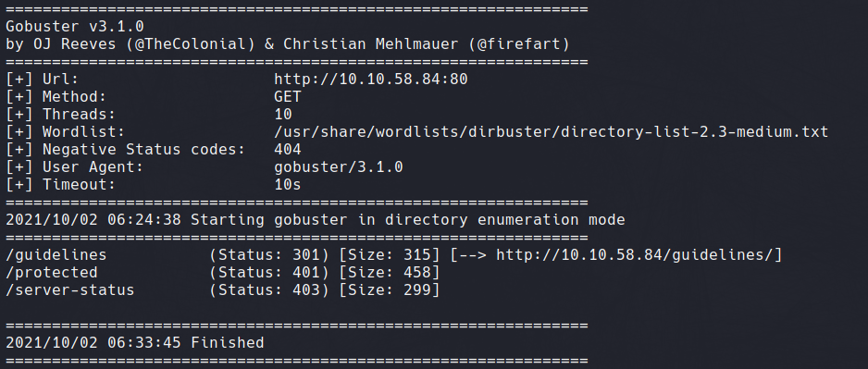Select the /guidelines result path
The width and height of the screenshot is (868, 369).
tap(56, 255)
